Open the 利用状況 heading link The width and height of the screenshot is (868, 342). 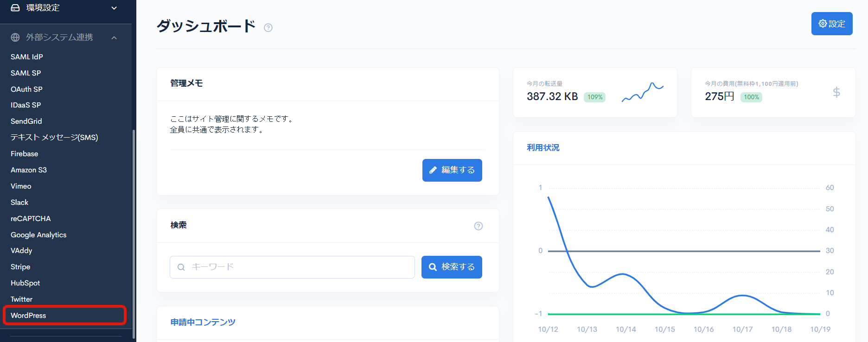543,147
